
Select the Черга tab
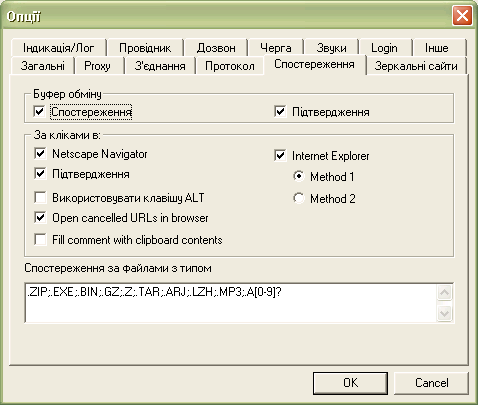pyautogui.click(x=276, y=48)
